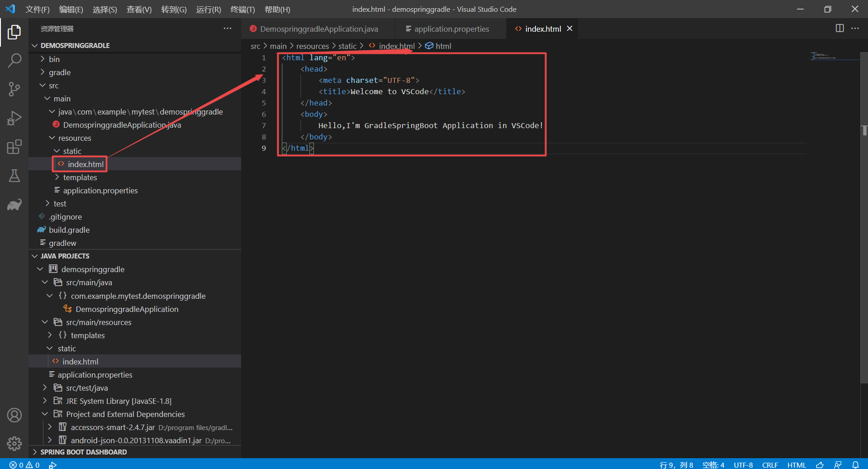Open the 文件(F) menu
The width and height of the screenshot is (868, 469).
38,10
